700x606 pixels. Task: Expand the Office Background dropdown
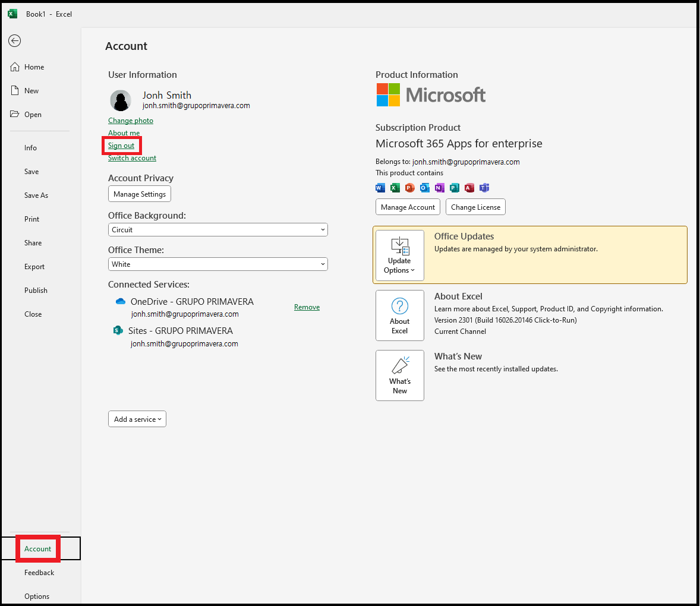click(218, 230)
